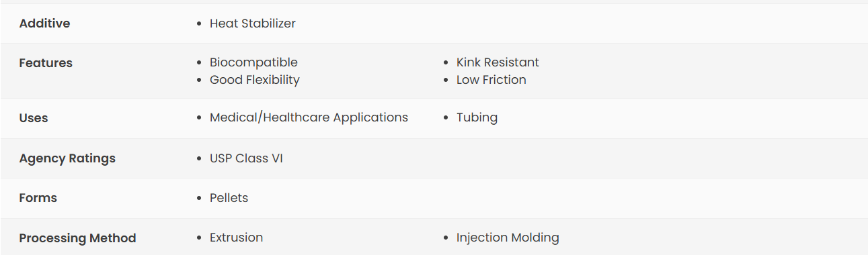Click the Pellets form entry

pyautogui.click(x=229, y=198)
